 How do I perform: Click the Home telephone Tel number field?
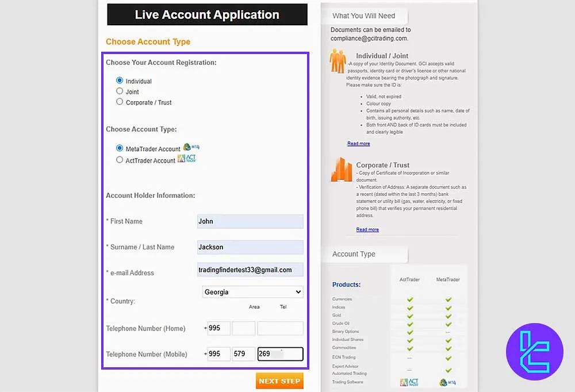[x=280, y=328]
